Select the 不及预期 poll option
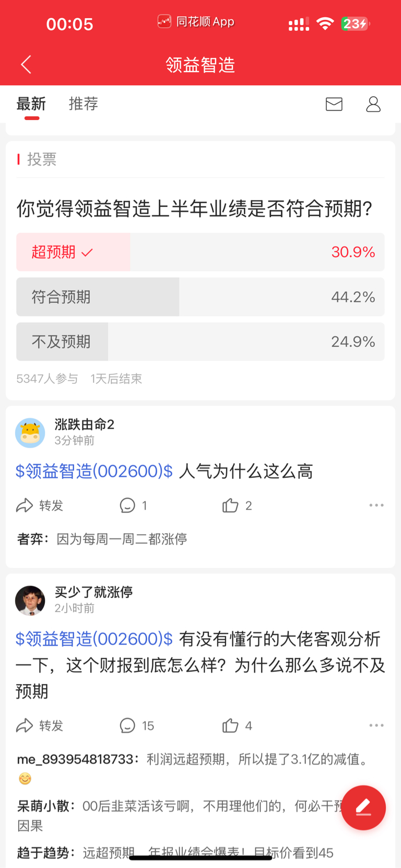 click(x=200, y=342)
